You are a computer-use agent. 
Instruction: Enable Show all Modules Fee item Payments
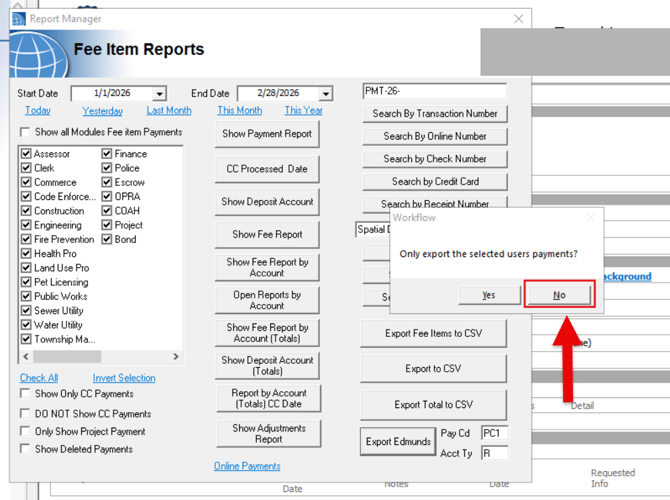click(x=25, y=132)
